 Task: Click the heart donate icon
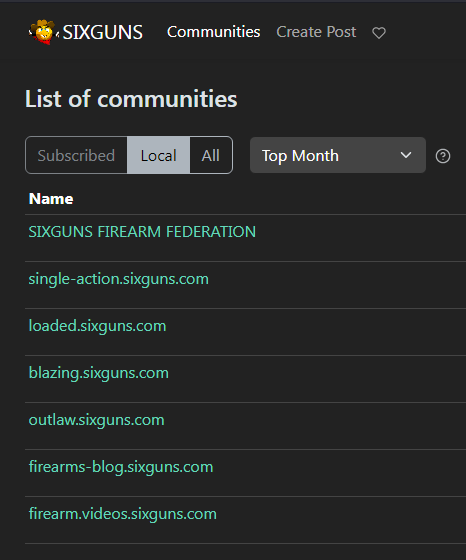click(379, 33)
